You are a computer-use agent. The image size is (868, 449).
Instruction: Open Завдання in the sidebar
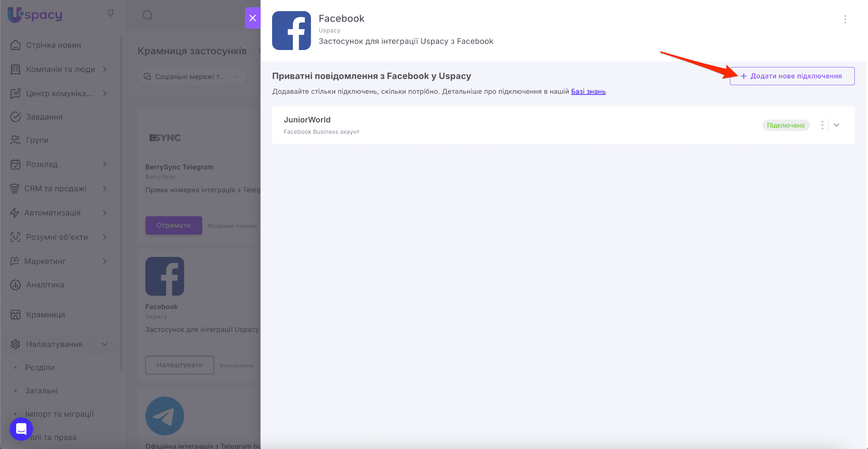point(44,117)
